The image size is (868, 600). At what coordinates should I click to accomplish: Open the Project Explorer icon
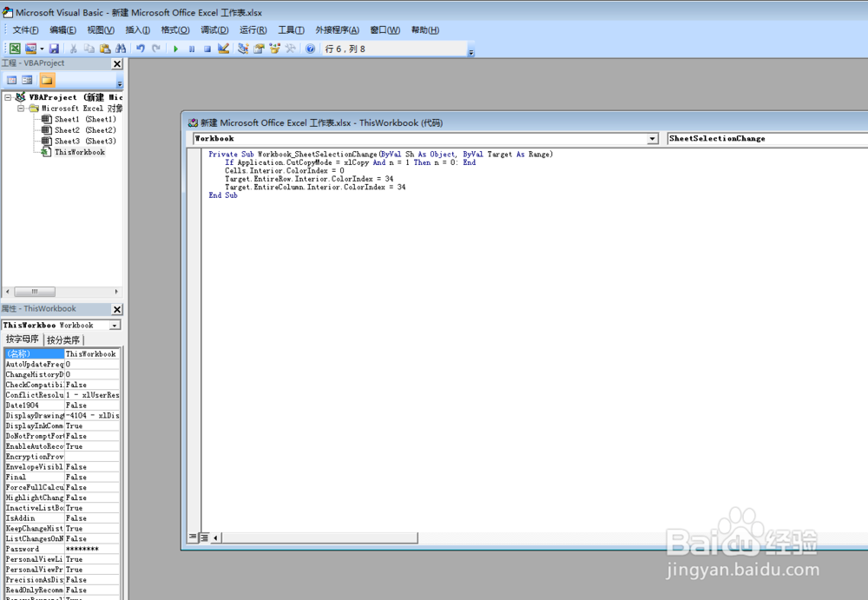[x=243, y=49]
